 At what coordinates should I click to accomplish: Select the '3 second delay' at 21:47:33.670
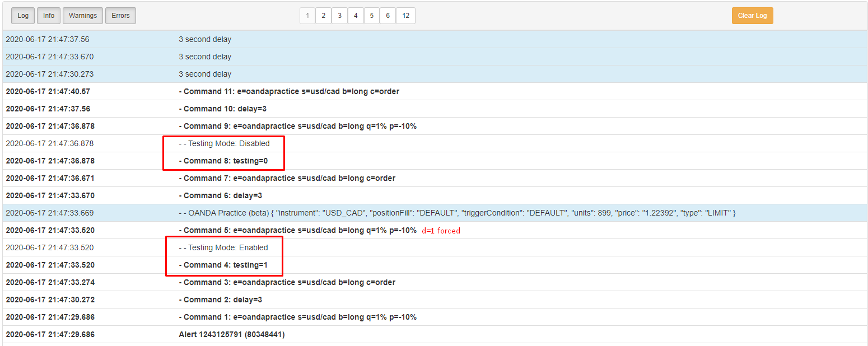[x=205, y=57]
